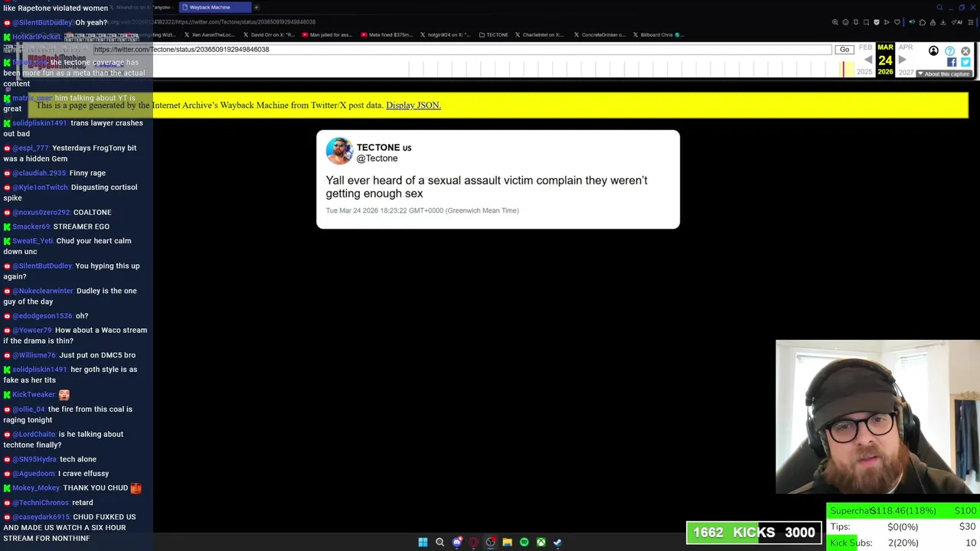Click chat message tech alone
The image size is (980, 551).
78,459
